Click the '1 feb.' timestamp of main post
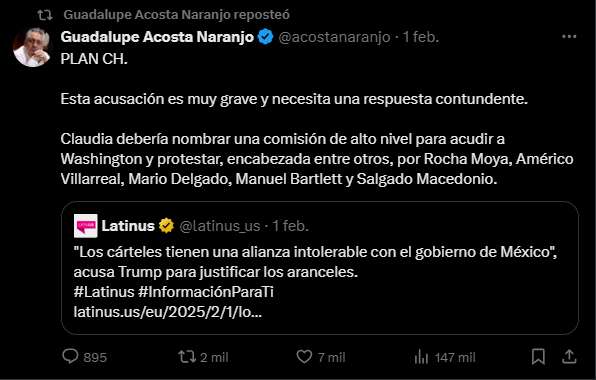 (x=421, y=37)
